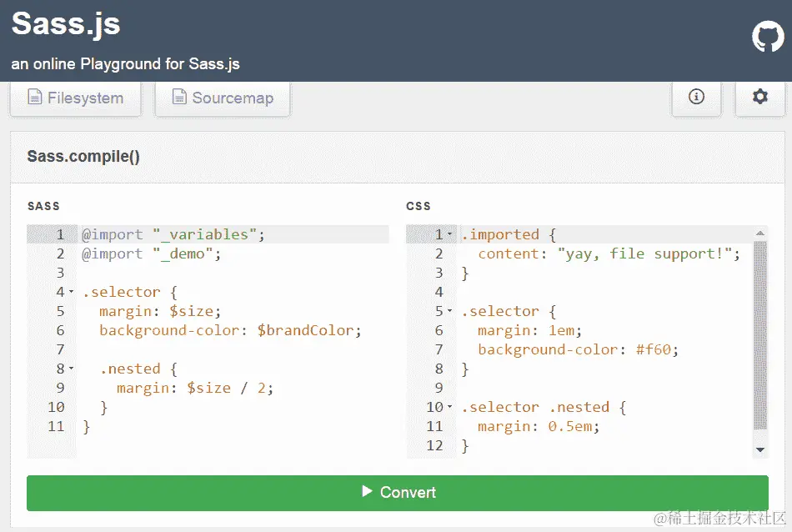The image size is (792, 532).
Task: Click 'an online Playground for Sass.js' subtitle
Action: [x=125, y=64]
